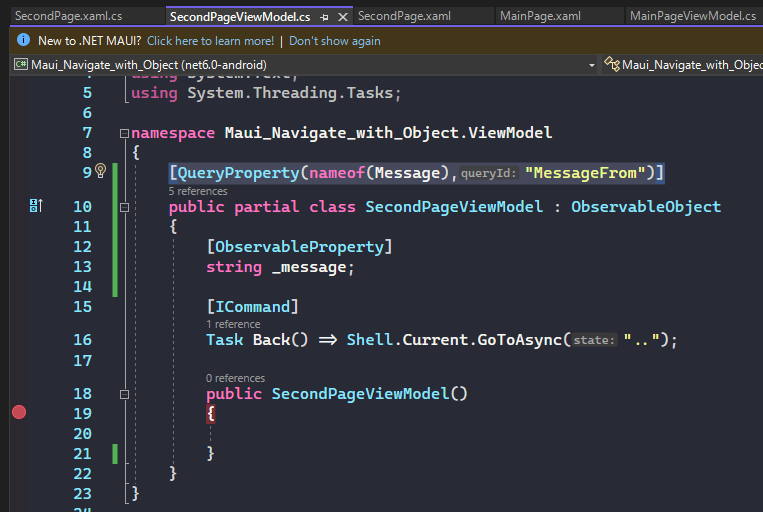Screen dimensions: 763x512
Task: Click 'Don't show again' link
Action: 335,41
